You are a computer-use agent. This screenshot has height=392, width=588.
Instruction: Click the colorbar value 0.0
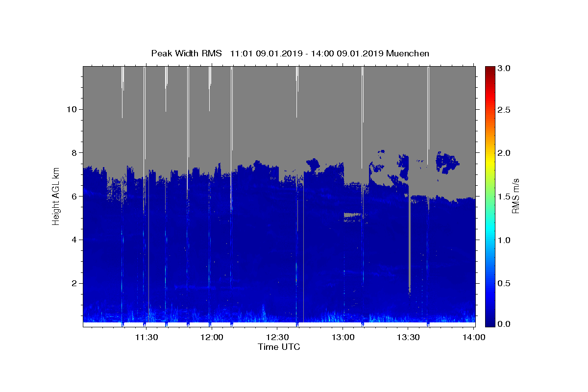[x=505, y=324]
